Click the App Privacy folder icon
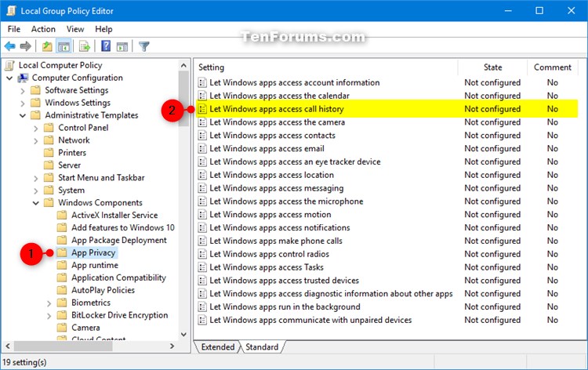588x370 pixels. (x=61, y=252)
